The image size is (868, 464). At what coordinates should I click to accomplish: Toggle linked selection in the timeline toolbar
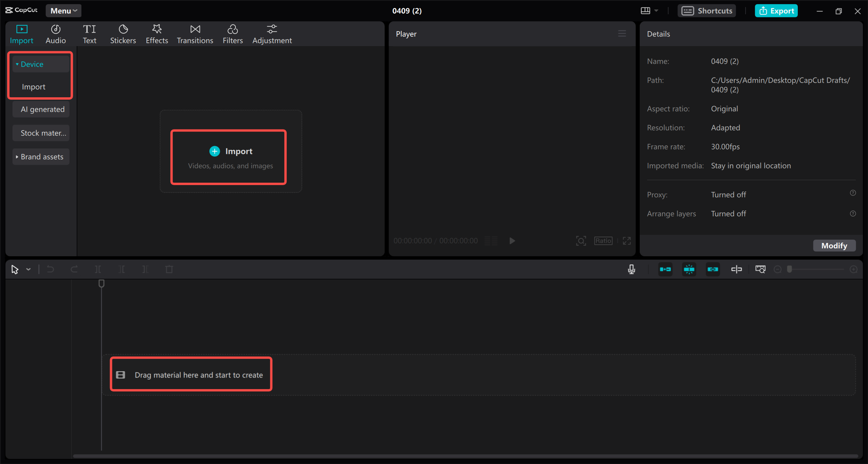pyautogui.click(x=713, y=269)
